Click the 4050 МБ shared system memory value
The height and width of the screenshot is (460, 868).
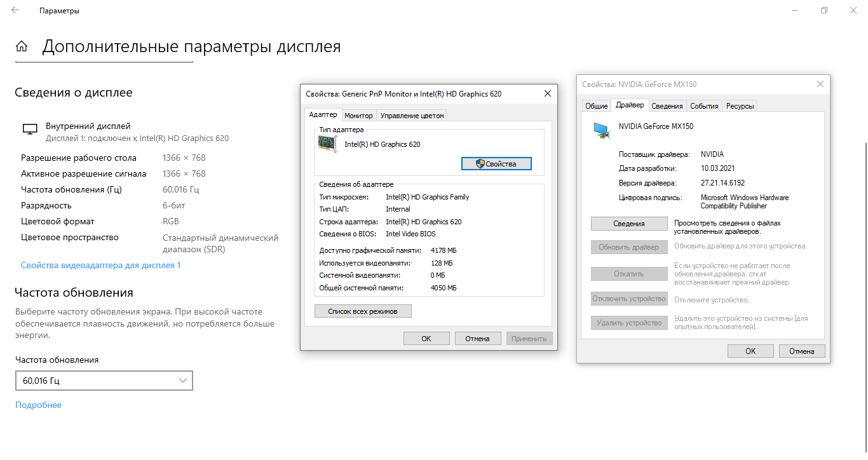tap(444, 288)
